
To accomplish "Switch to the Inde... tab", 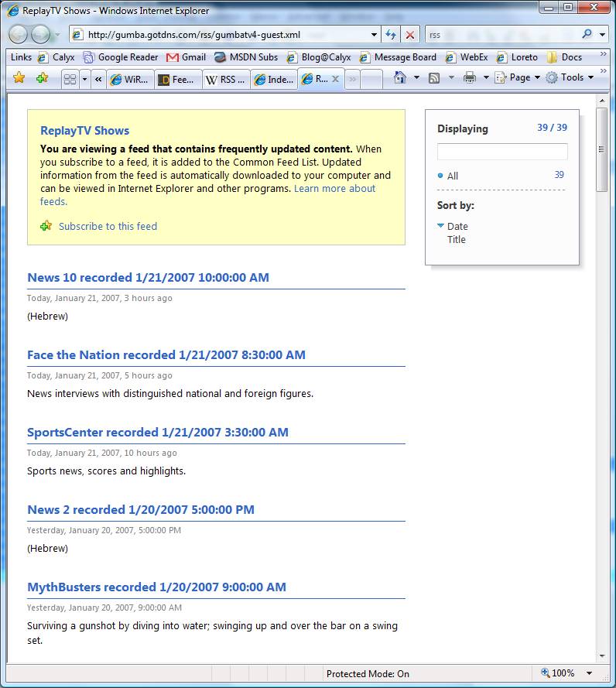I will (274, 80).
